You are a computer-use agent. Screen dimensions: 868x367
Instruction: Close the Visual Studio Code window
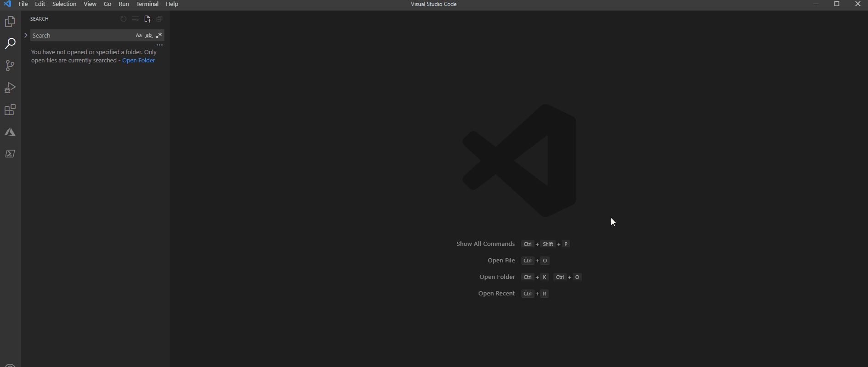[857, 4]
